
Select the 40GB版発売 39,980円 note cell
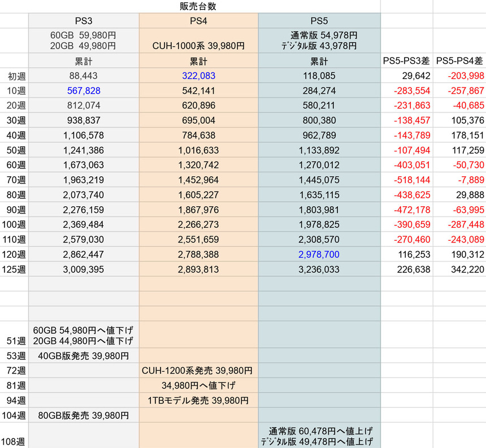[x=84, y=356]
